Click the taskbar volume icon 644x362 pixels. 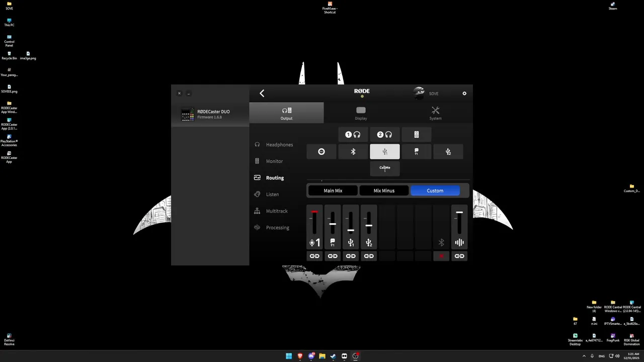[x=617, y=356]
